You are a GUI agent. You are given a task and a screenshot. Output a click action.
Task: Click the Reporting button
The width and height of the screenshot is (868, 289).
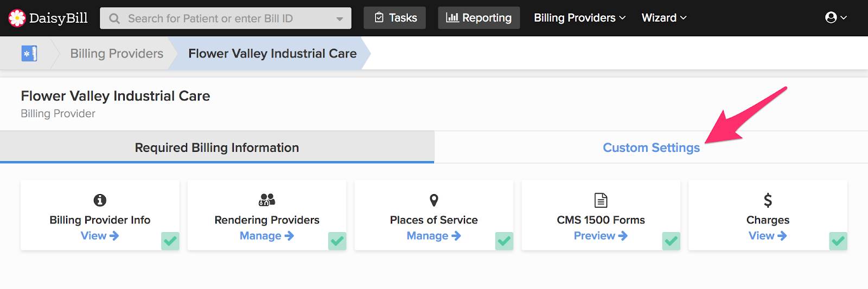478,18
